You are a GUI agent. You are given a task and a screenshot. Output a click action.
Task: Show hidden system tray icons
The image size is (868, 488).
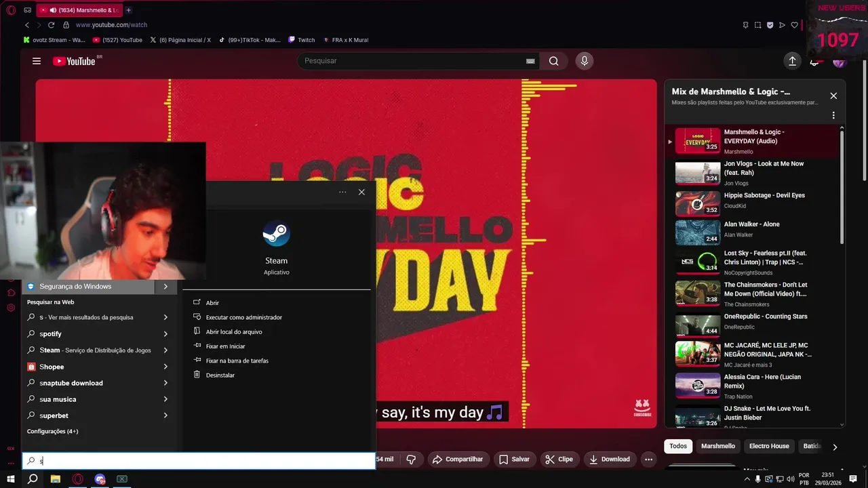tap(747, 479)
